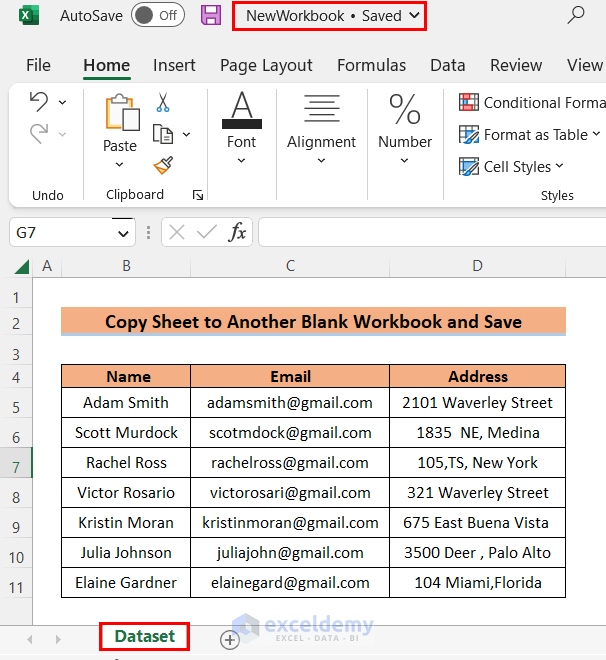Open the Clipboard dialog launcher
Screen dimensions: 606x660
pyautogui.click(x=197, y=195)
